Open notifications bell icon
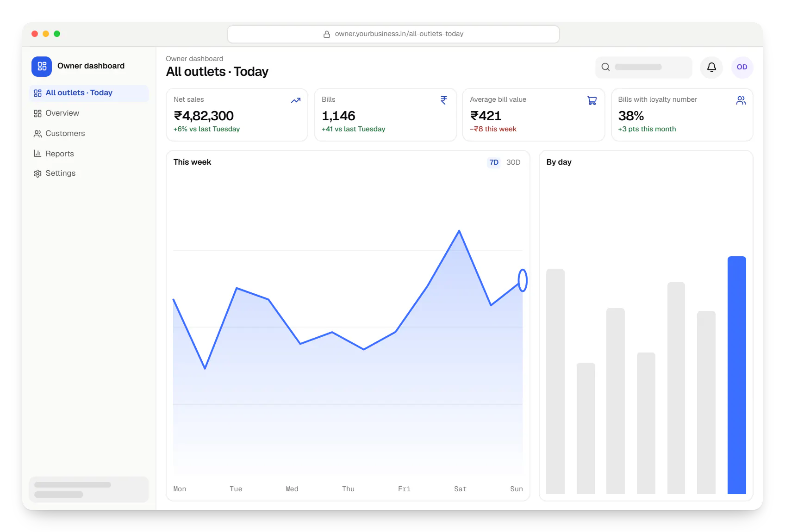This screenshot has width=785, height=532. coord(711,67)
